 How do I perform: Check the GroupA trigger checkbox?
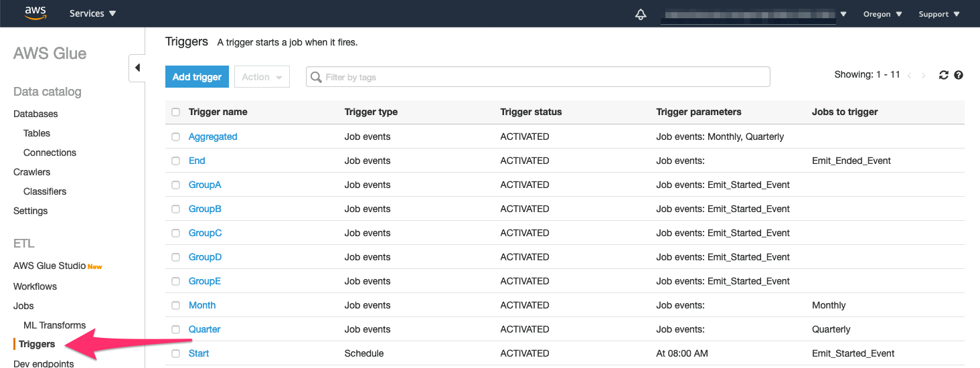tap(175, 185)
